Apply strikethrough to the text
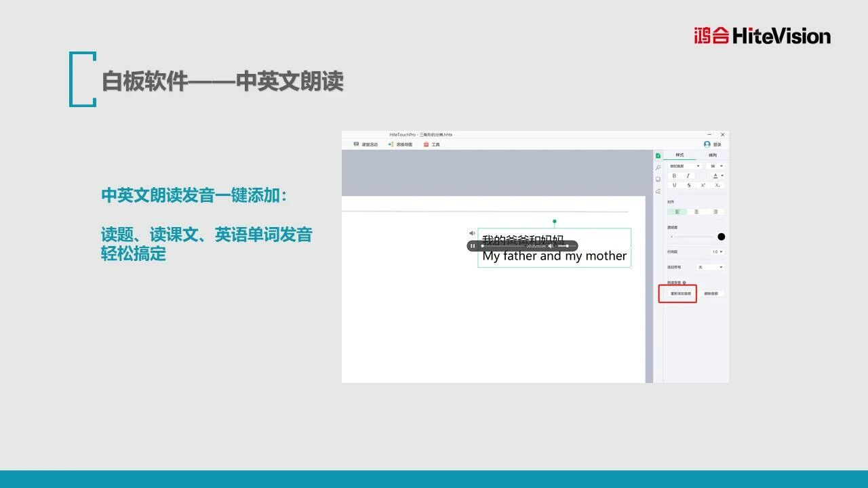 click(689, 185)
